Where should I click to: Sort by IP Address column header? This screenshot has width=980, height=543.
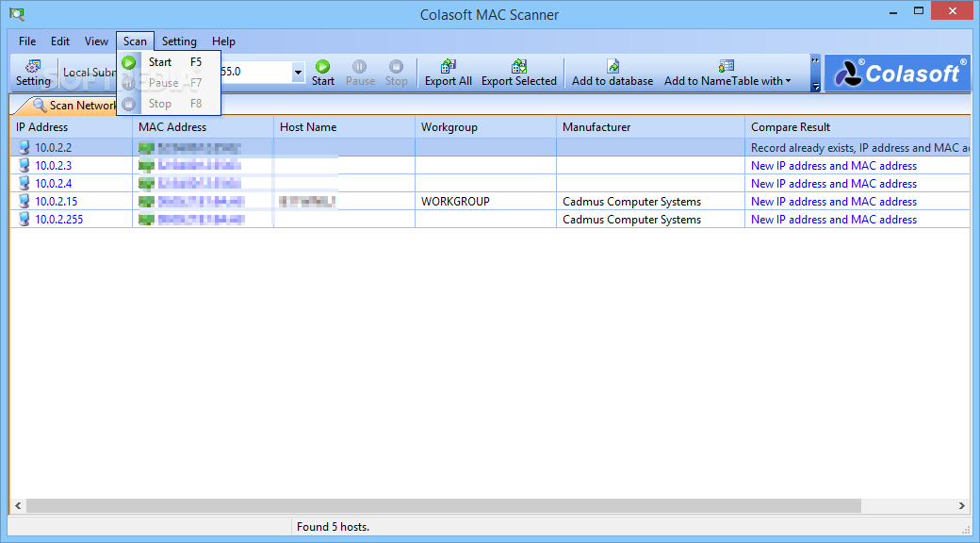click(71, 127)
